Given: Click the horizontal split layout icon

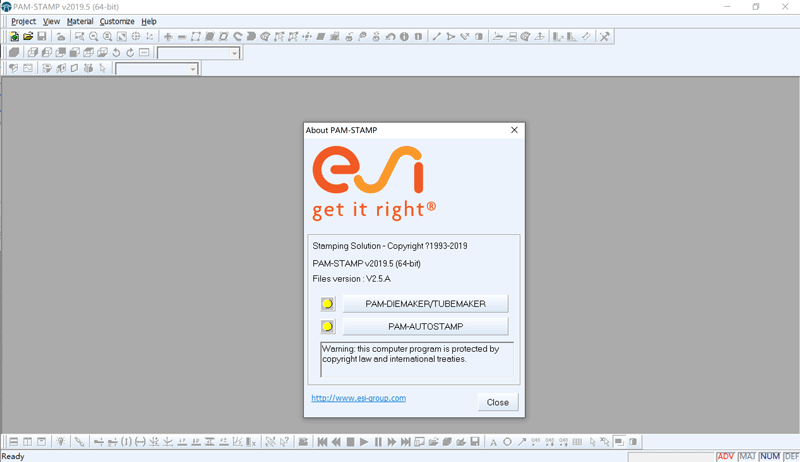Looking at the screenshot, I should pos(14,442).
